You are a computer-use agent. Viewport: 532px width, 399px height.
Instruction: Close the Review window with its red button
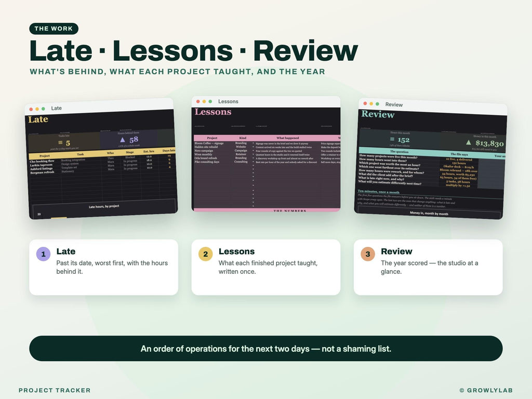[365, 103]
